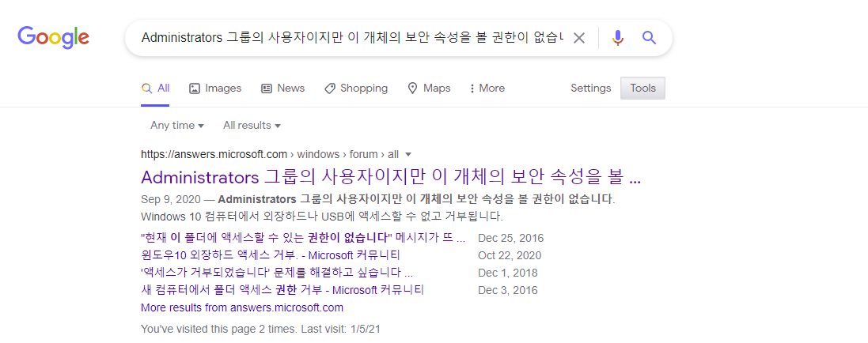This screenshot has height=343, width=868.
Task: Click the magnifying glass search icon
Action: (649, 38)
